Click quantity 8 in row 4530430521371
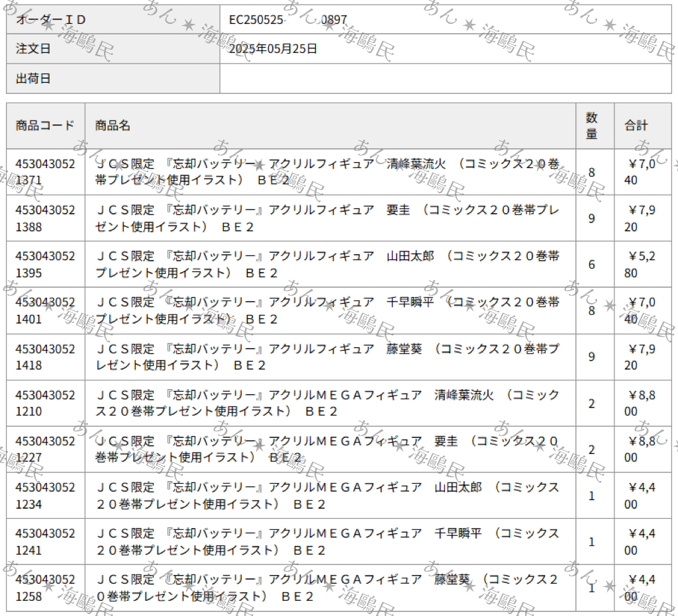This screenshot has width=678, height=616. tap(591, 172)
